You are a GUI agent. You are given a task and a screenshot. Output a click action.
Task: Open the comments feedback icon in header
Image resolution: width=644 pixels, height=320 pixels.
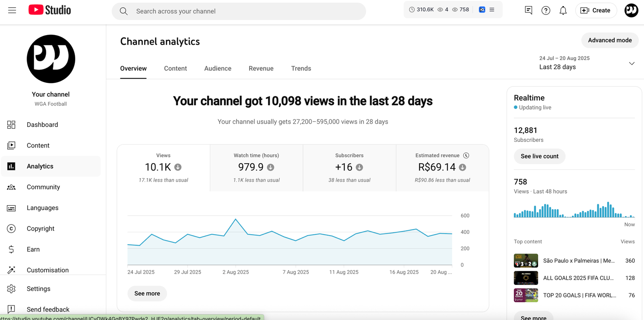(528, 10)
